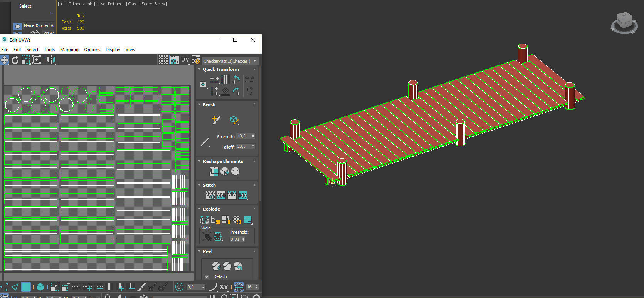Open the Options menu
Image resolution: width=644 pixels, height=298 pixels.
92,50
